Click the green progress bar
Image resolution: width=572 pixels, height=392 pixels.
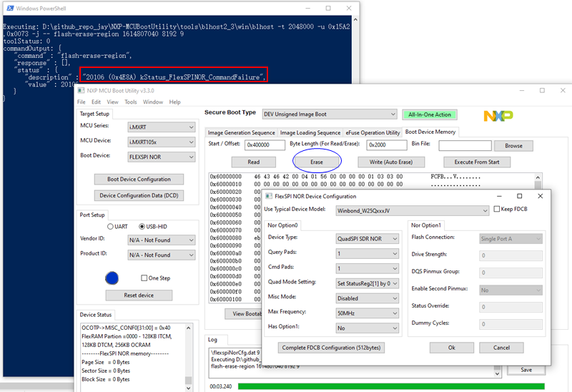[391, 386]
